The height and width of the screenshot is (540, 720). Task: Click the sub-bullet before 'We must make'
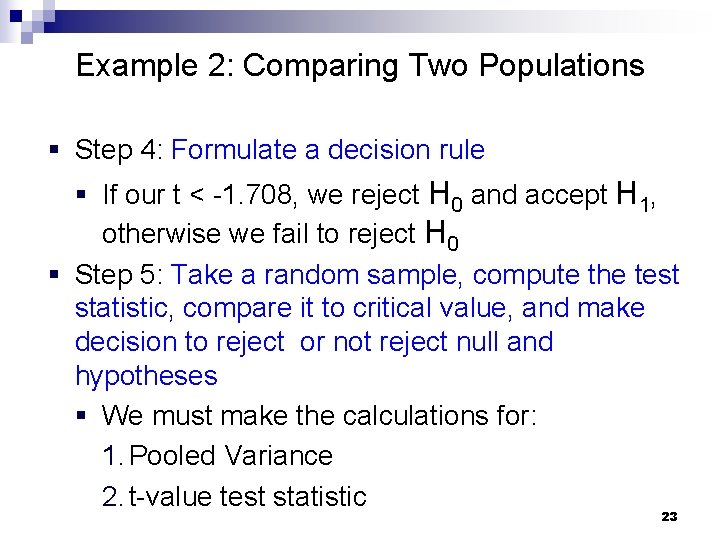point(82,416)
